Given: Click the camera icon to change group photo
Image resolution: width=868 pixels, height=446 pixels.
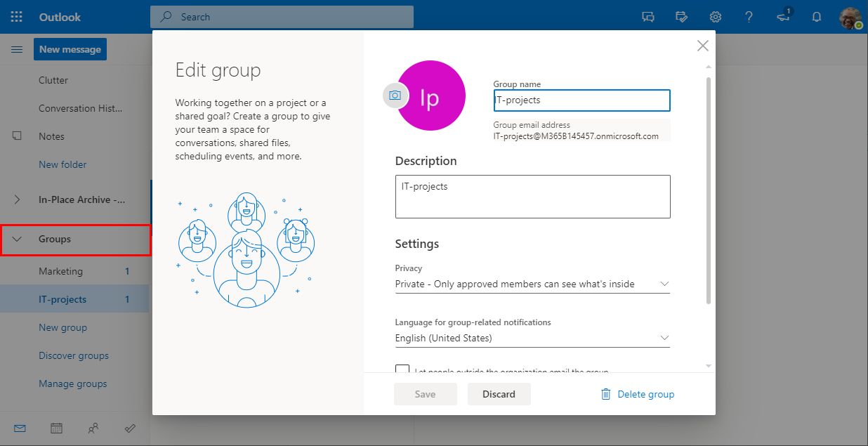Looking at the screenshot, I should 395,96.
